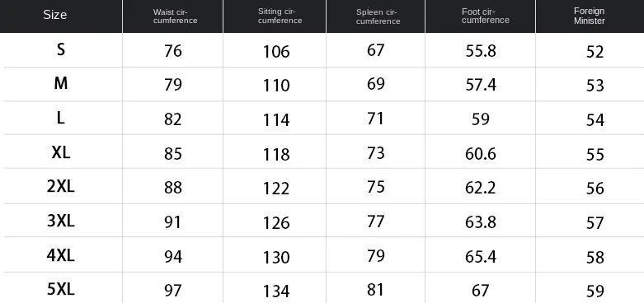Viewport: 644px width, 303px height.
Task: Select sitting circumference value 114
Action: pyautogui.click(x=276, y=120)
